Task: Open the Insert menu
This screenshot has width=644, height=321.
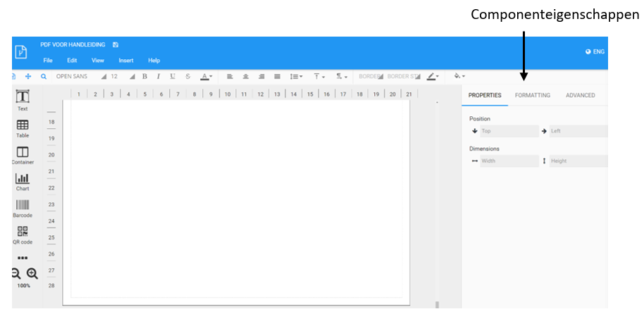Action: (x=126, y=61)
